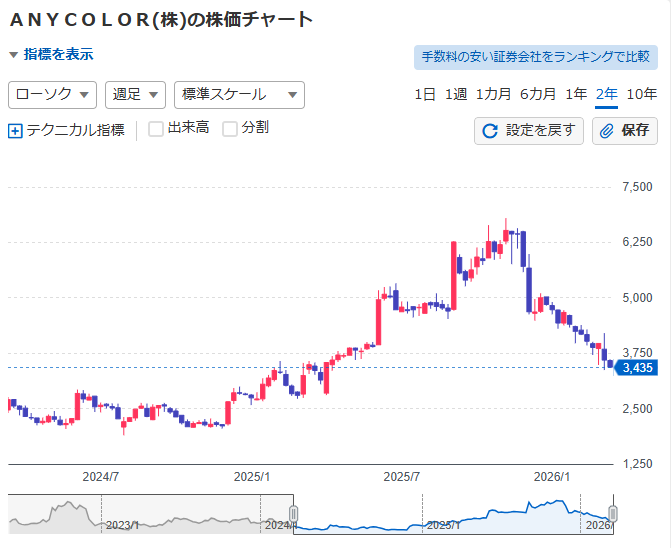
Task: Select the 10年 time range tab
Action: point(641,95)
